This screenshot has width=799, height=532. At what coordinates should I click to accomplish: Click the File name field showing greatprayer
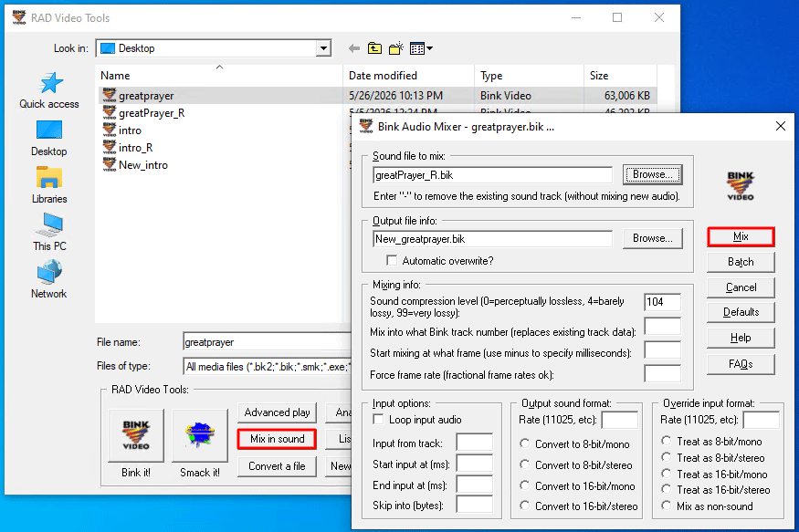[267, 342]
